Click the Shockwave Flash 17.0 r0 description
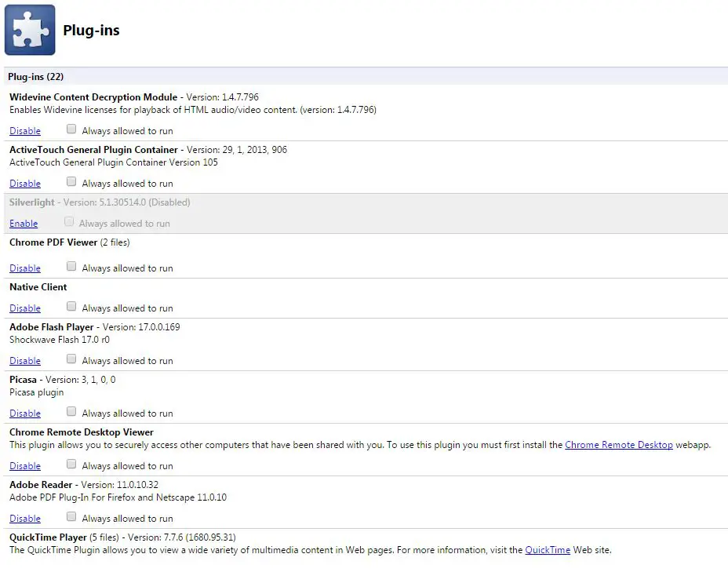The image size is (728, 572). click(x=60, y=340)
